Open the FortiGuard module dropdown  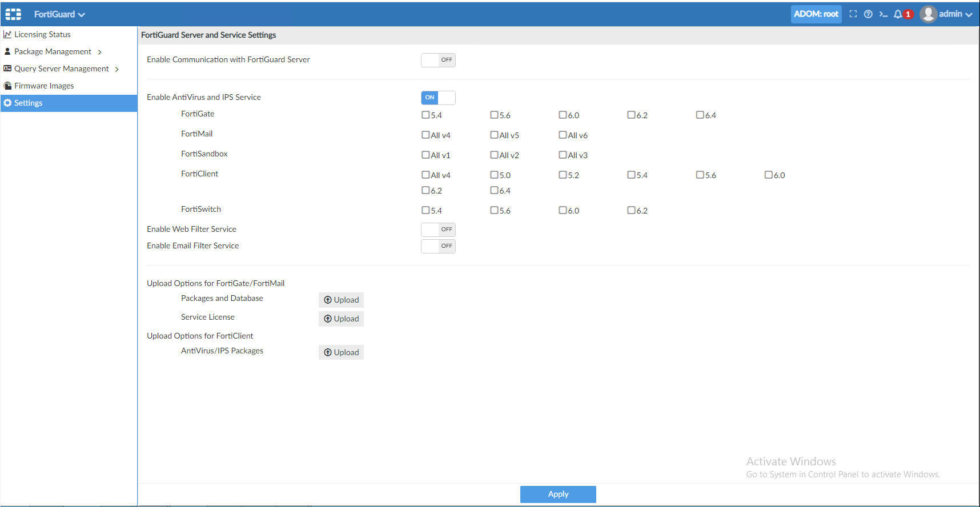59,14
